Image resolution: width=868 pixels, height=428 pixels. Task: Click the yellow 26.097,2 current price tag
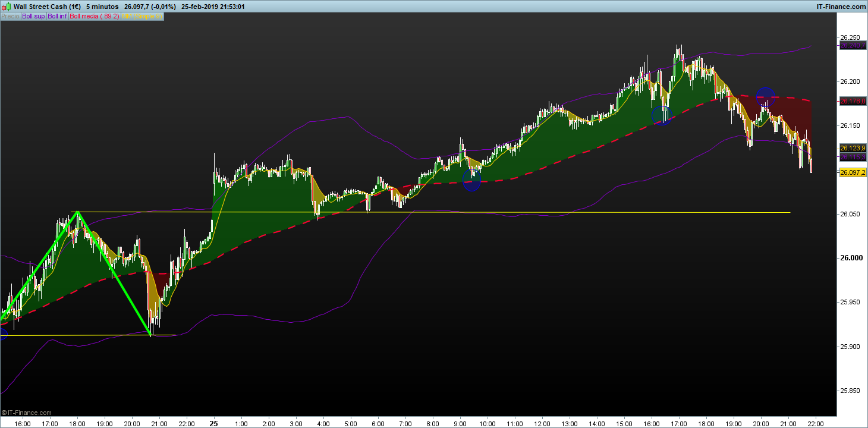click(x=852, y=172)
